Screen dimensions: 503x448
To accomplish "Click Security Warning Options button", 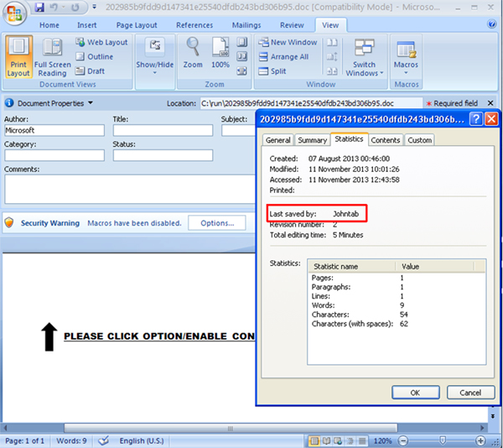I will point(217,223).
